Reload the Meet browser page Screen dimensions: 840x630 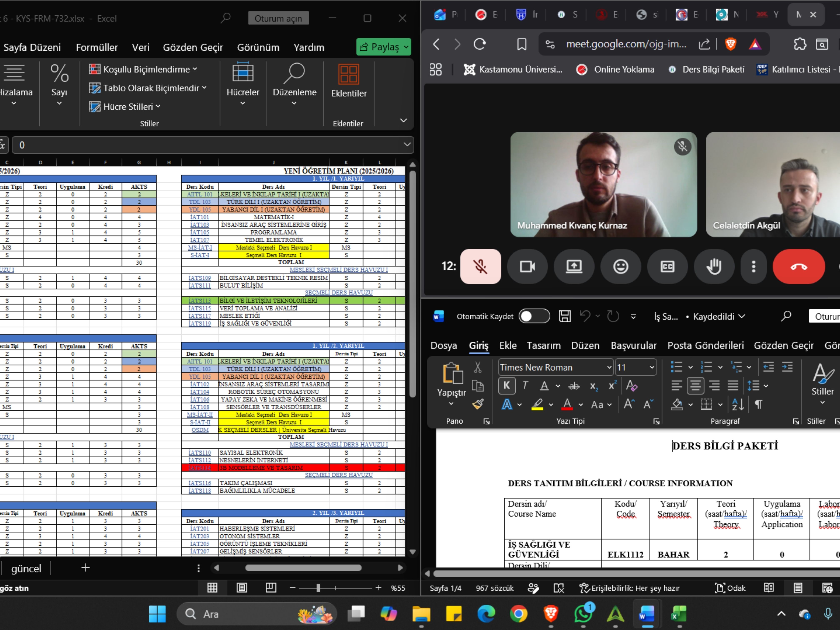click(x=480, y=44)
